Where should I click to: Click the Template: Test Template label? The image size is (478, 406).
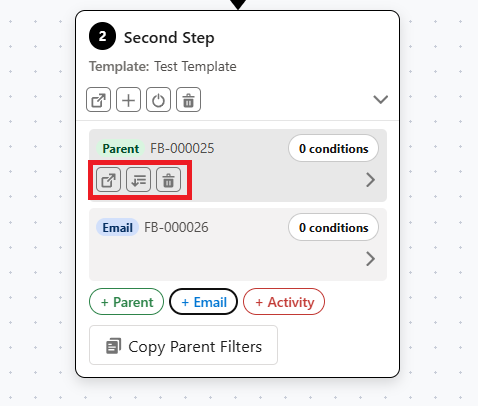tap(163, 66)
